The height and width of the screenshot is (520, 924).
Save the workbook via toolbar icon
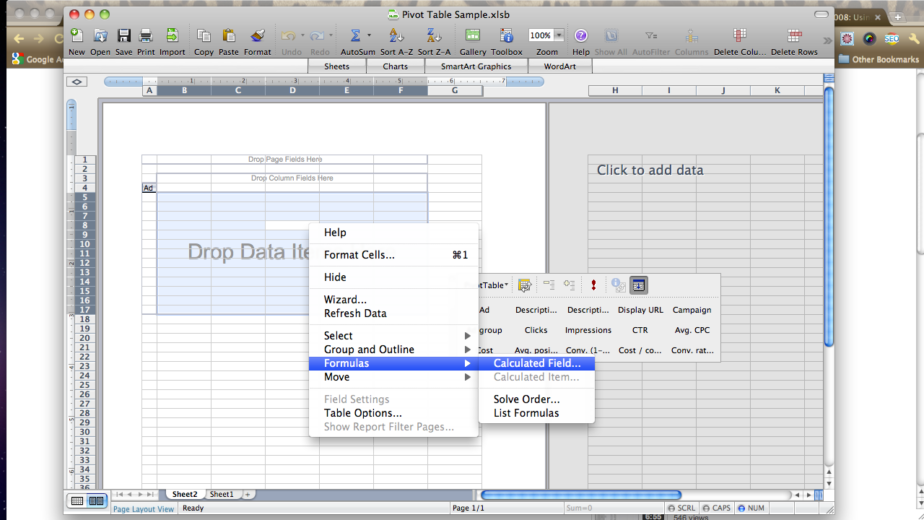[124, 36]
